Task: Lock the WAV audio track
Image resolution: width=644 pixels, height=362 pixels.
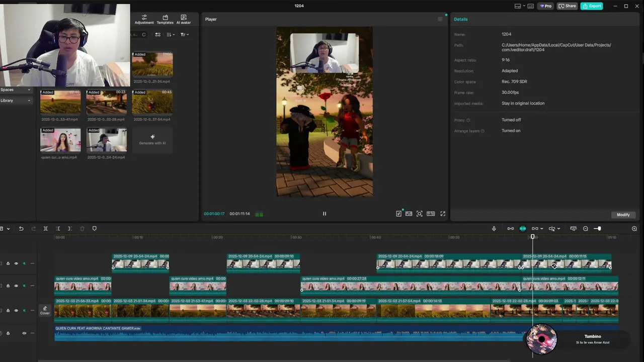Action: (8, 333)
